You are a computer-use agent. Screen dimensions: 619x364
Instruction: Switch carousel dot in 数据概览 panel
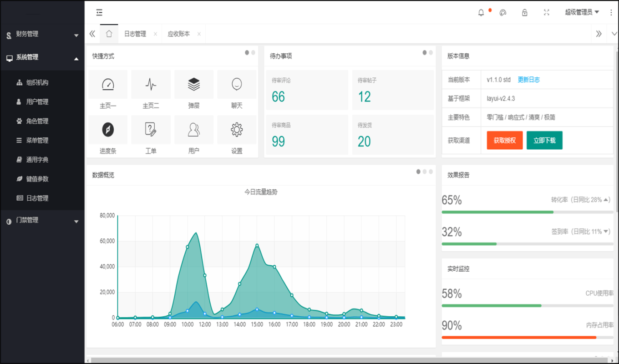click(x=424, y=172)
